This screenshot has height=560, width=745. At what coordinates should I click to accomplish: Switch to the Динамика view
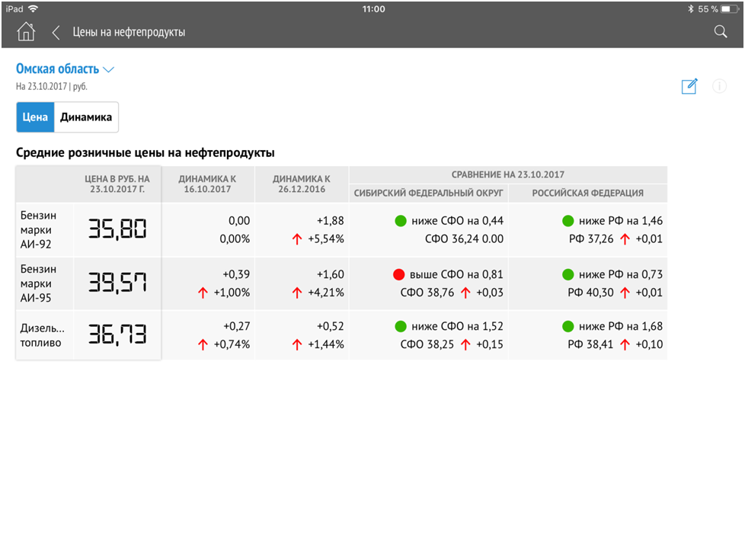pyautogui.click(x=86, y=117)
